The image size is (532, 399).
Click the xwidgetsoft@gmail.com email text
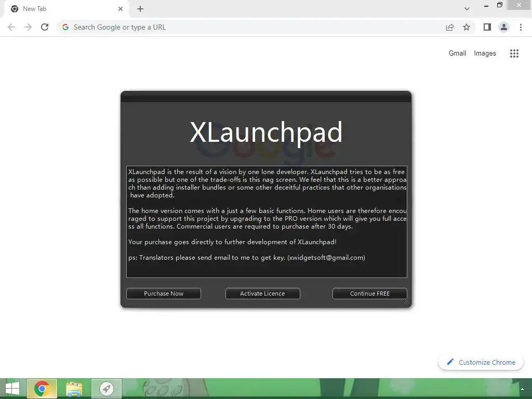[x=326, y=258]
